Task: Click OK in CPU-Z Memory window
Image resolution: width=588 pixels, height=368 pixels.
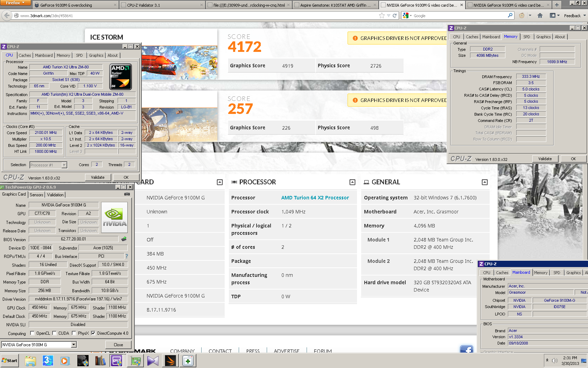Action: (573, 159)
